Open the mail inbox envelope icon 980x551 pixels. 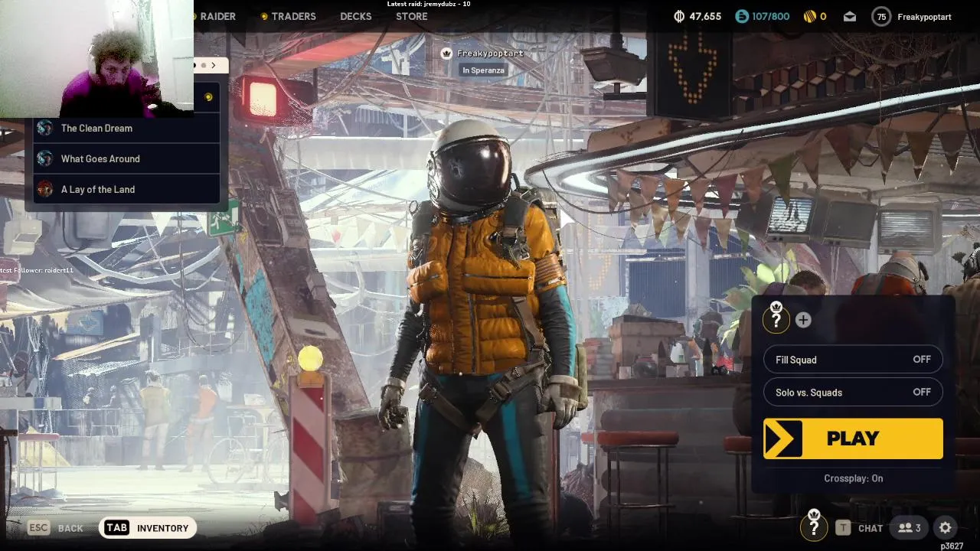click(850, 16)
